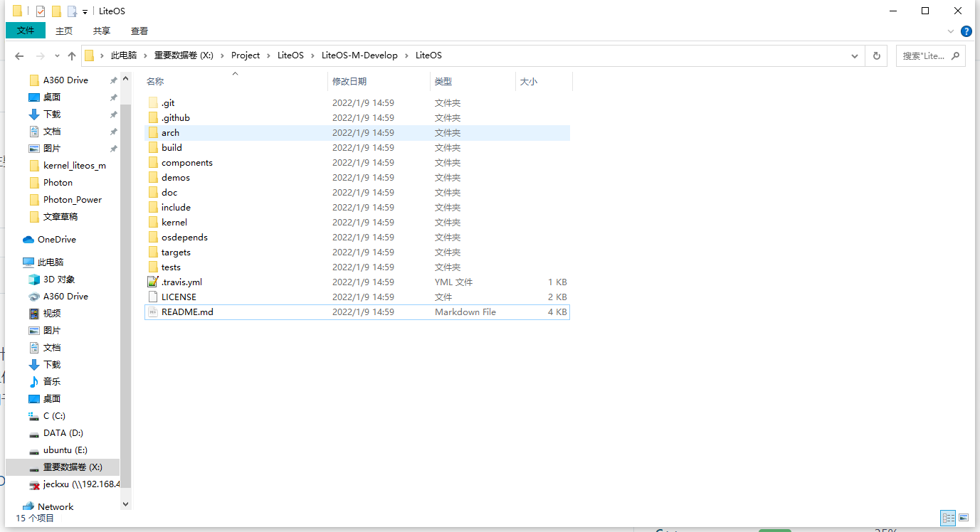
Task: Select the targets folder
Action: [357, 252]
